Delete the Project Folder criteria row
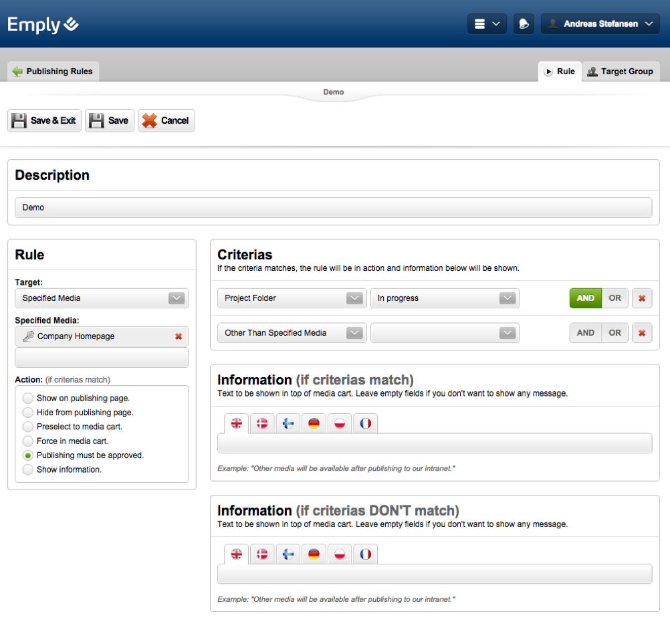The height and width of the screenshot is (644, 670). click(642, 298)
